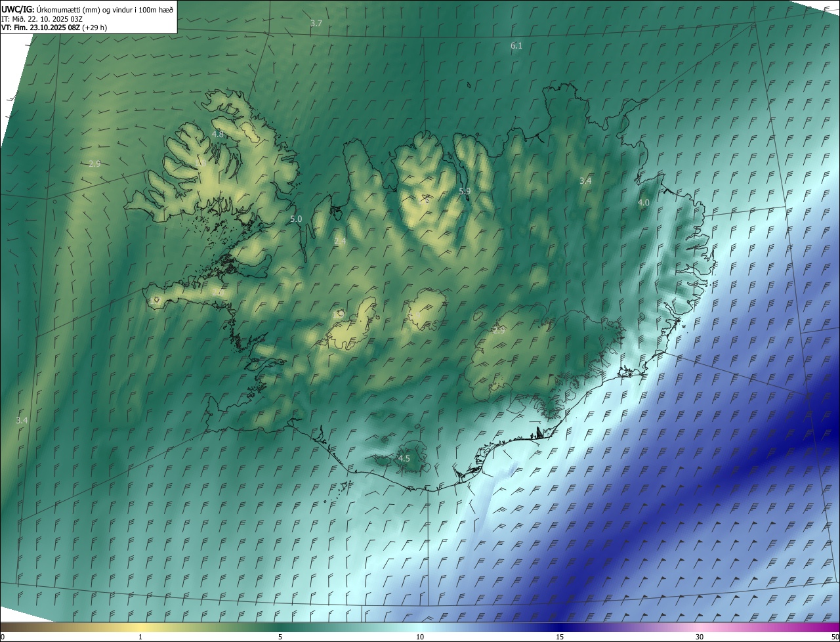Click the map value label 4.8

click(217, 134)
